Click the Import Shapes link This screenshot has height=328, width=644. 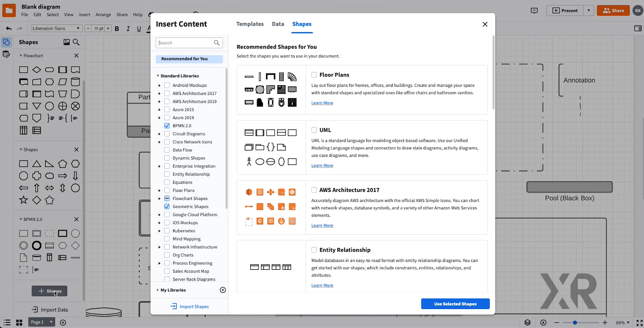(190, 307)
